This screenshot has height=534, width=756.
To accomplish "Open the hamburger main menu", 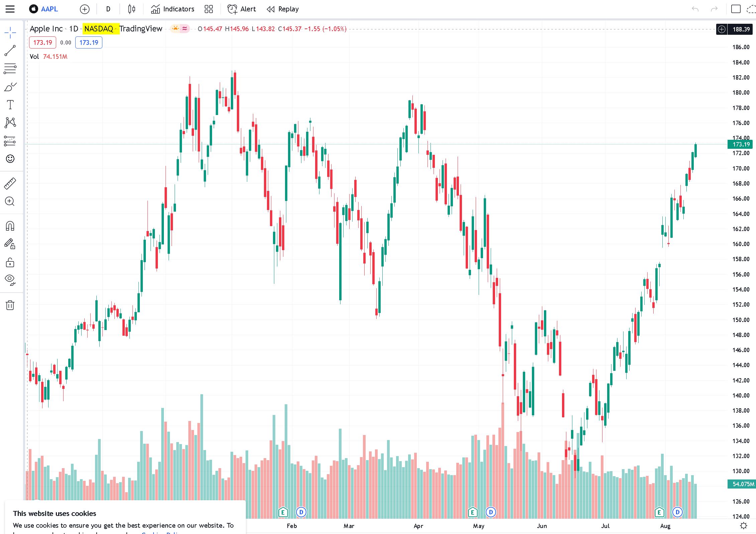I will (x=10, y=9).
